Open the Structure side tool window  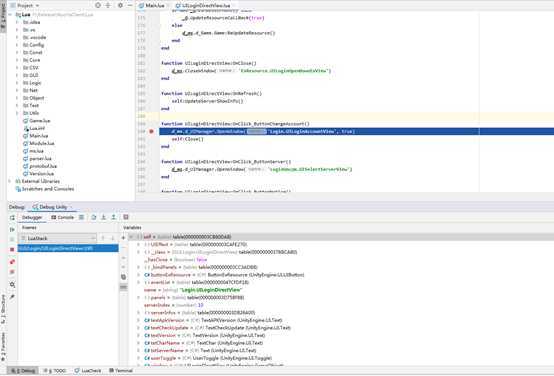click(x=3, y=309)
